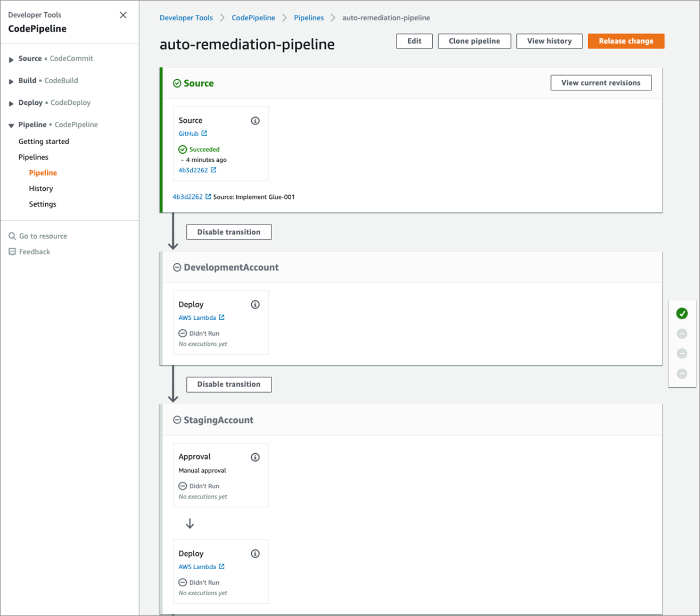The width and height of the screenshot is (700, 616).
Task: Click the Manual approval text
Action: pos(202,471)
